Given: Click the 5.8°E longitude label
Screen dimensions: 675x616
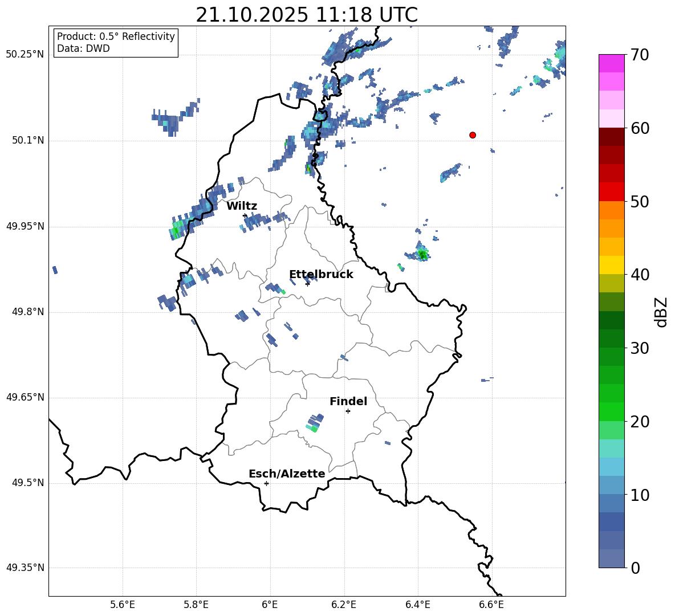Looking at the screenshot, I should tap(196, 605).
